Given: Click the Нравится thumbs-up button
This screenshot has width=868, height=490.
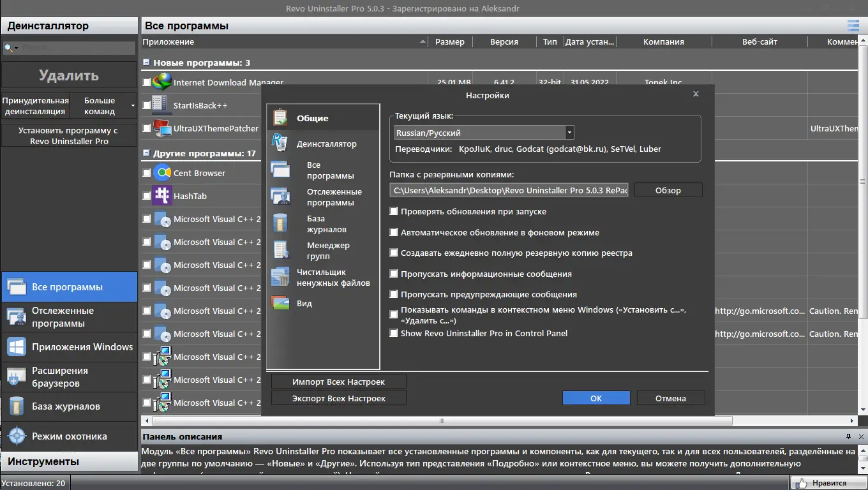Looking at the screenshot, I should tap(828, 483).
